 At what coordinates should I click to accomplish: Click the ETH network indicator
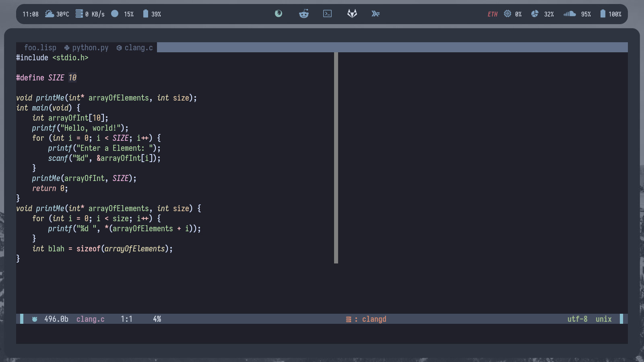(x=493, y=14)
